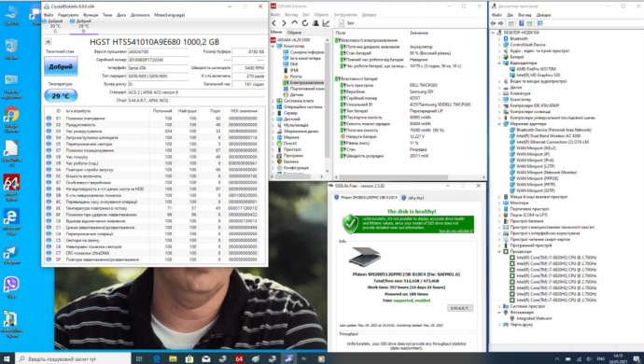The height and width of the screenshot is (364, 644).
Task: Click Device Manager blue help toolbar icon
Action: tap(521, 23)
